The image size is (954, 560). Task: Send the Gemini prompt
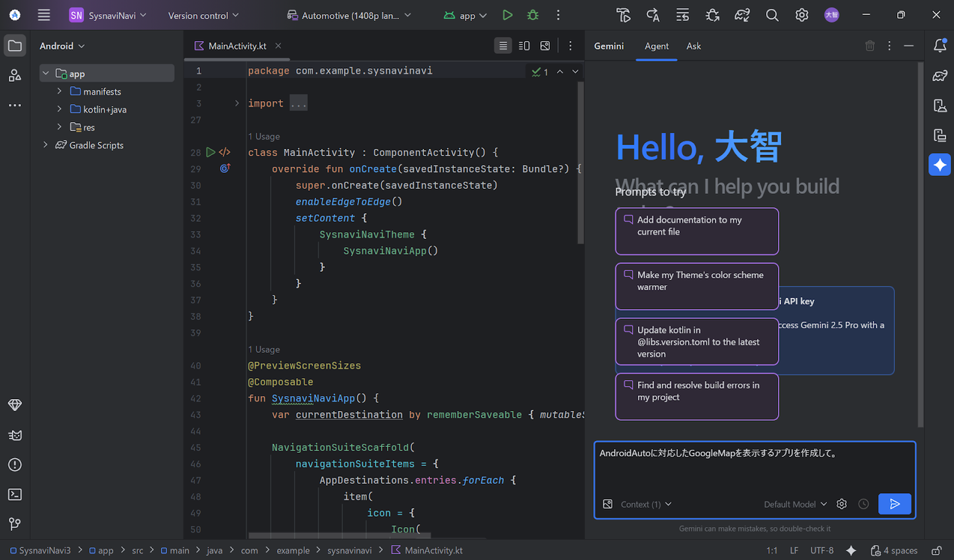point(894,504)
